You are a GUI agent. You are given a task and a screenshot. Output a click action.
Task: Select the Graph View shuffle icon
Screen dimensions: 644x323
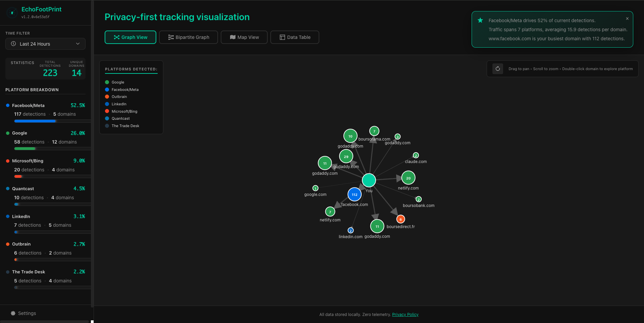(x=116, y=37)
